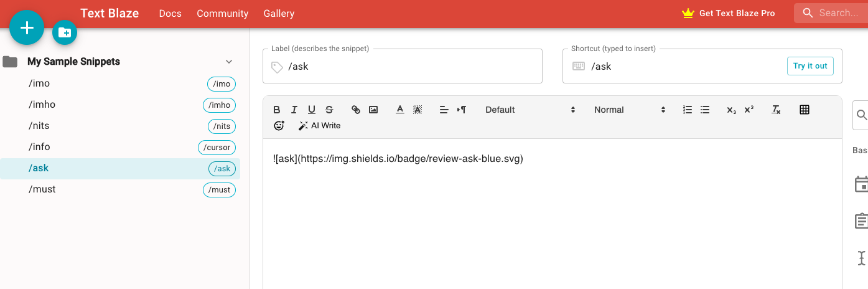The height and width of the screenshot is (289, 868).
Task: Click the folder icon beside My Sample Snippets
Action: tap(9, 62)
